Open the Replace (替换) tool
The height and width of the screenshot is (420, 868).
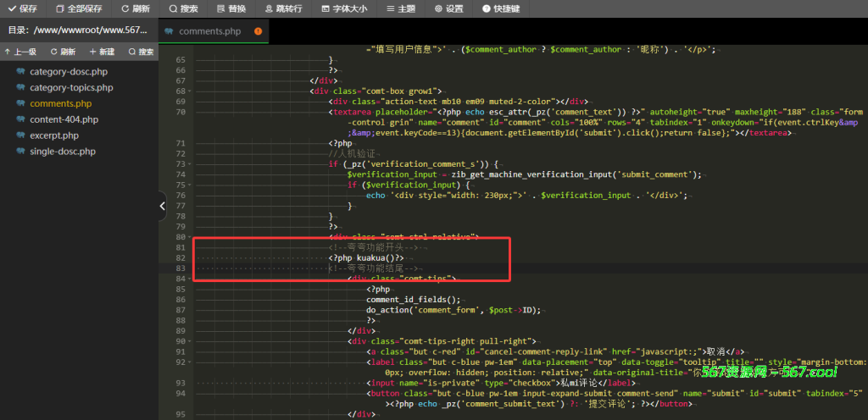click(231, 8)
